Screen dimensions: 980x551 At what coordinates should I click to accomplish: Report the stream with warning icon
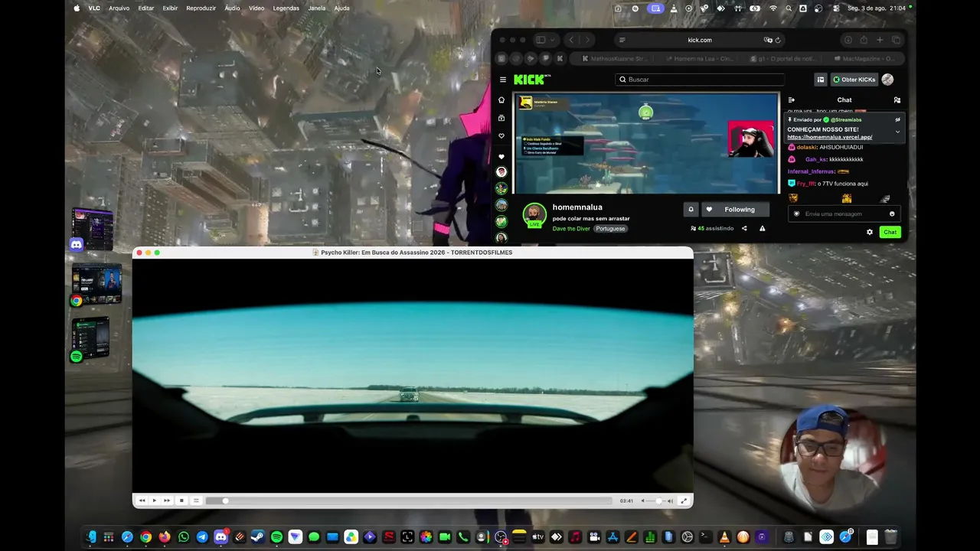762,228
